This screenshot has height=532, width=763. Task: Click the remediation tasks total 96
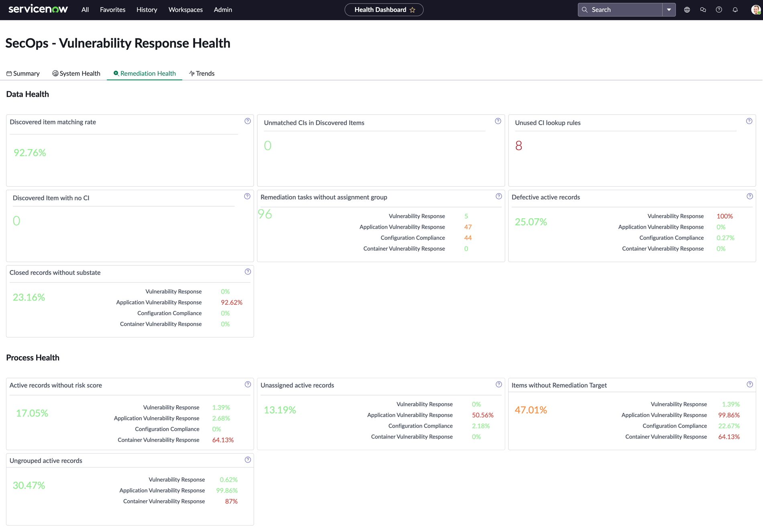point(265,214)
